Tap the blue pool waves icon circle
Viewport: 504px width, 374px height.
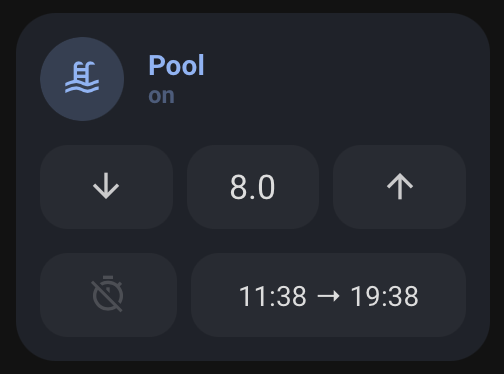[82, 79]
